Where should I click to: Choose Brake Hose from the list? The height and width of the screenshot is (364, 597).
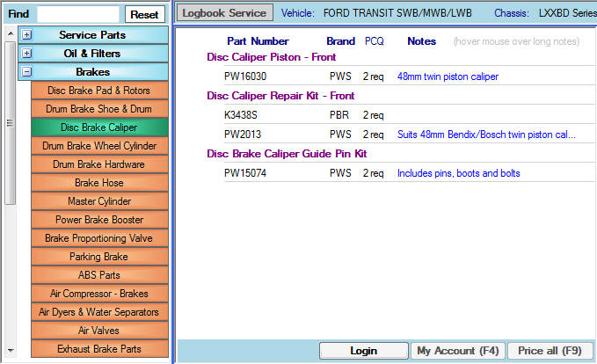point(98,183)
